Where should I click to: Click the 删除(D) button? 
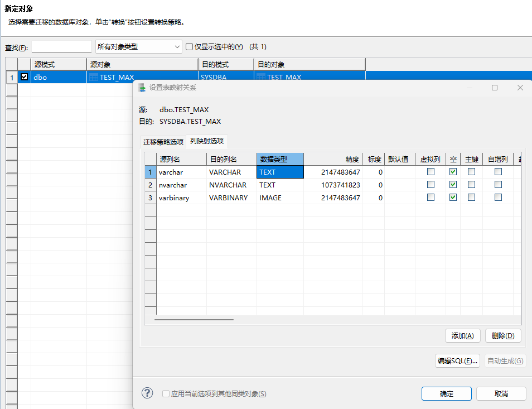[x=503, y=336]
